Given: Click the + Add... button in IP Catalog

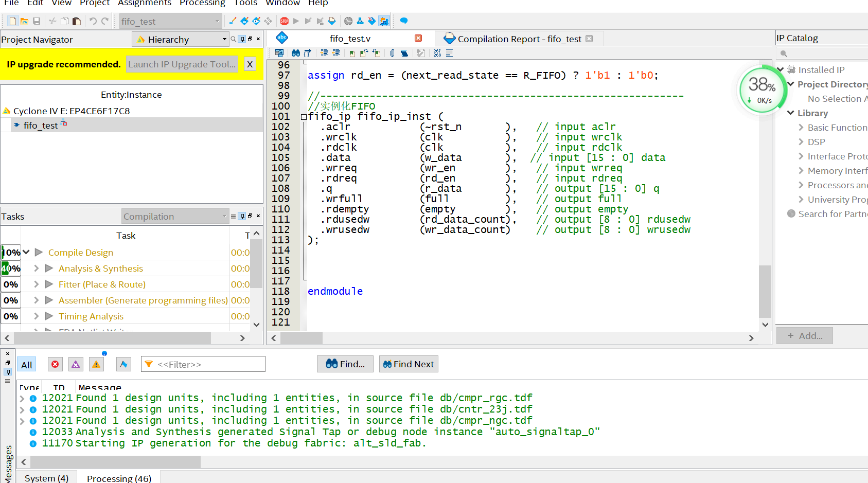Looking at the screenshot, I should point(805,336).
